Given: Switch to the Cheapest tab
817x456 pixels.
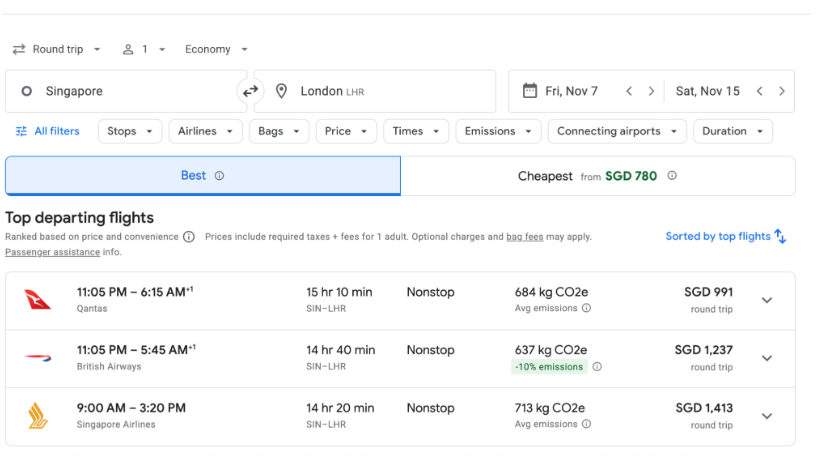Looking at the screenshot, I should pos(597,176).
